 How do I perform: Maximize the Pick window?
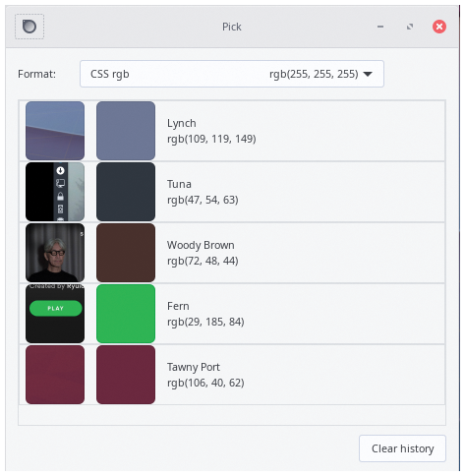[x=410, y=27]
